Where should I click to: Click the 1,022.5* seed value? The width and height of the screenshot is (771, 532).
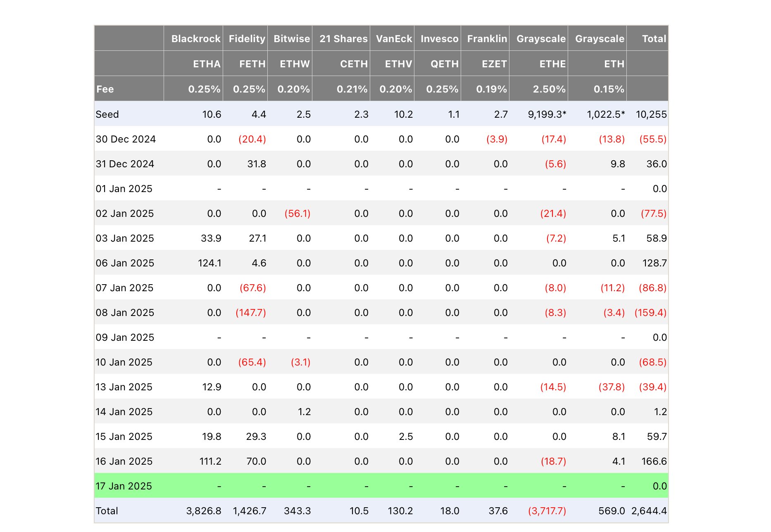click(x=606, y=114)
